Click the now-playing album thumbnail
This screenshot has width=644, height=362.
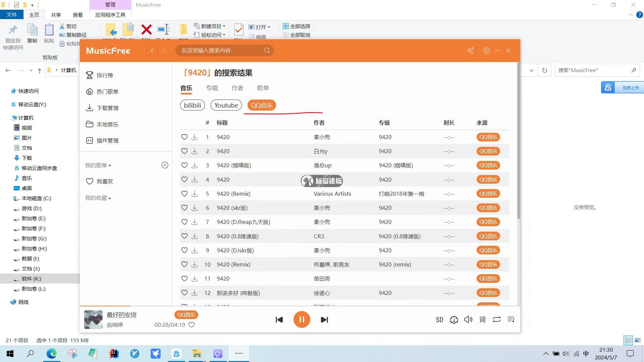pyautogui.click(x=93, y=319)
